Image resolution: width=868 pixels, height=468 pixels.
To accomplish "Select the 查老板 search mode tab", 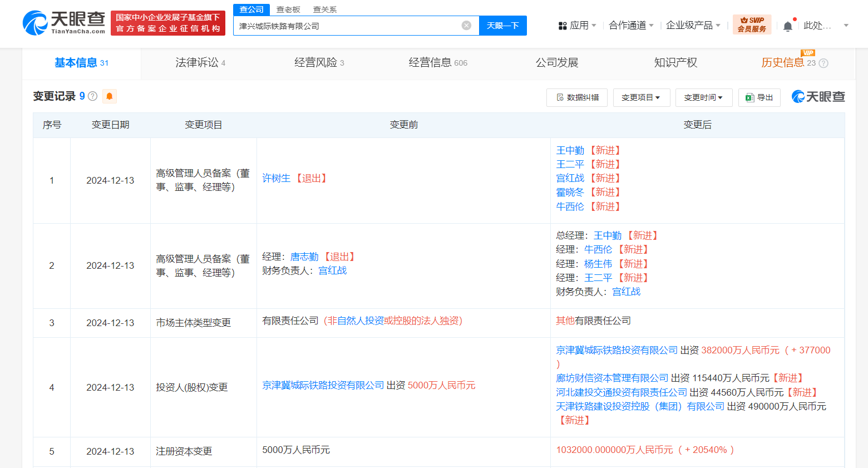I will click(x=288, y=9).
